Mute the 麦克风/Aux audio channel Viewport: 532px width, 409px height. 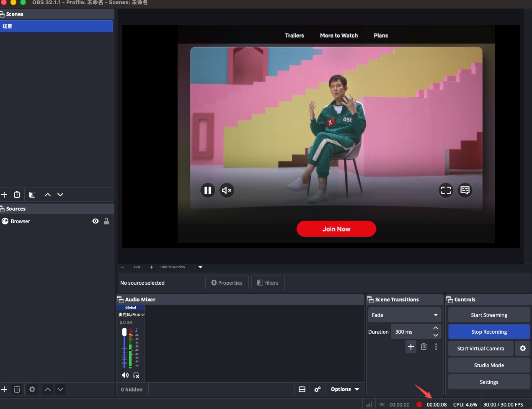tap(125, 375)
